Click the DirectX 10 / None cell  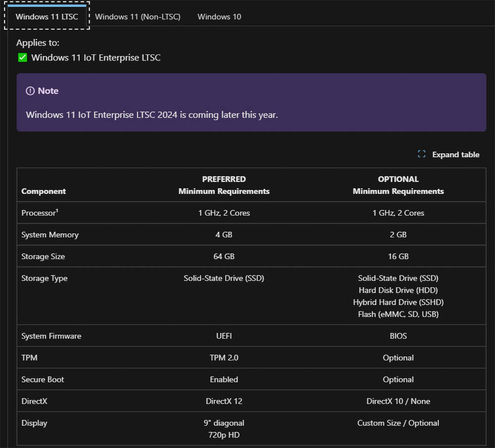click(x=398, y=401)
